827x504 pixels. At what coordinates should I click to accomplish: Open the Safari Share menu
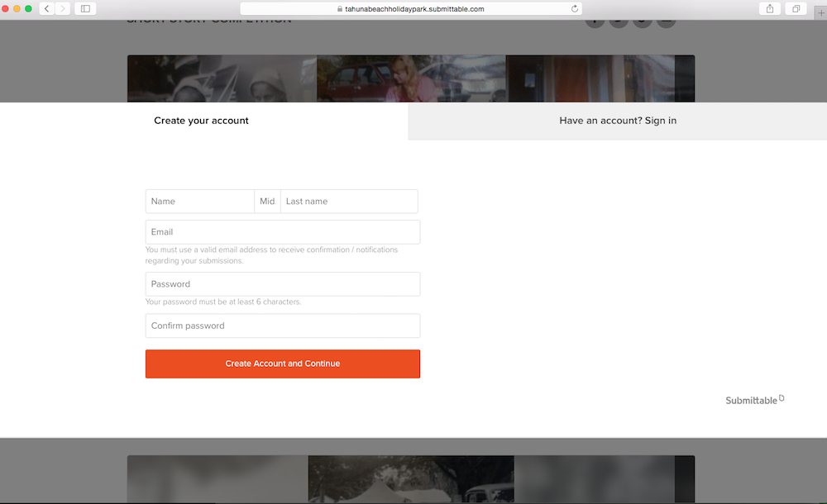tap(770, 8)
